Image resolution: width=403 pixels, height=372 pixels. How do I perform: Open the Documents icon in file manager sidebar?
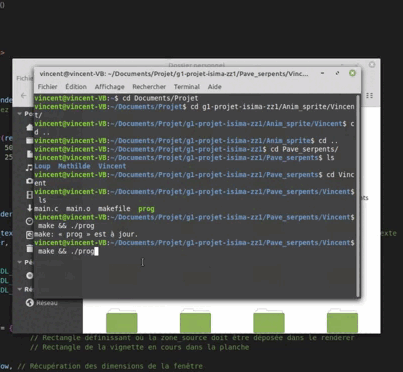(x=30, y=154)
